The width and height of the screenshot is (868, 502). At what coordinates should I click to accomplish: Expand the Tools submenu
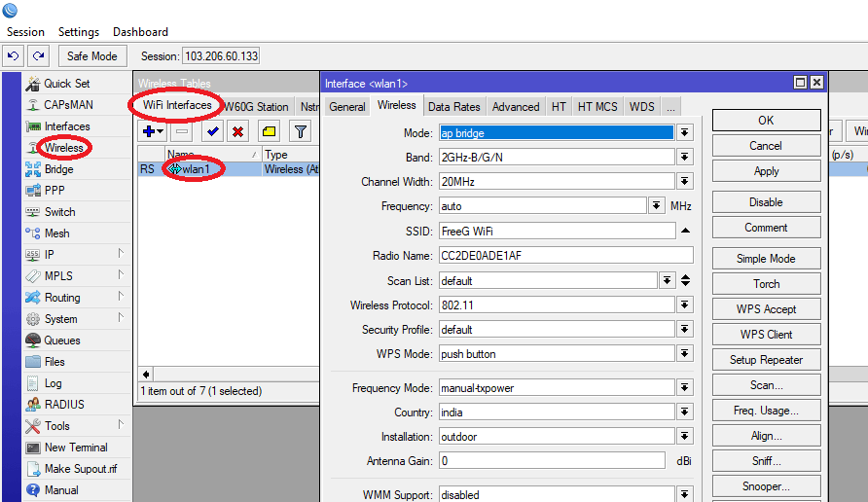pyautogui.click(x=121, y=424)
